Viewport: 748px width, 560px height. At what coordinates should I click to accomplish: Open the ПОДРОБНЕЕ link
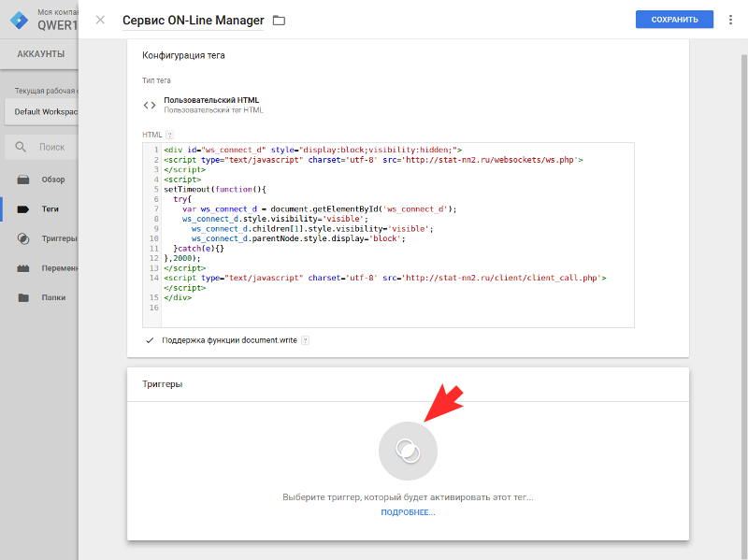click(x=408, y=512)
